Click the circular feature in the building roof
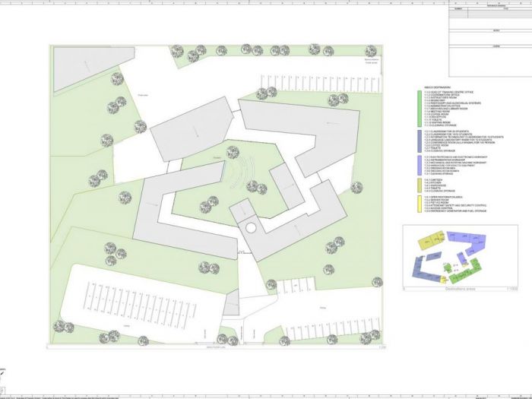Image resolution: width=532 pixels, height=399 pixels. (251, 228)
